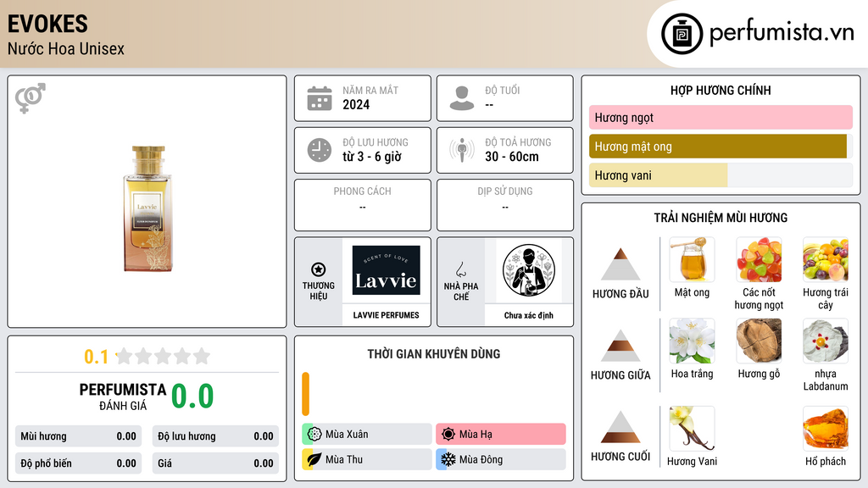Click the Mùa Đông season bar
The image size is (868, 488).
click(501, 459)
